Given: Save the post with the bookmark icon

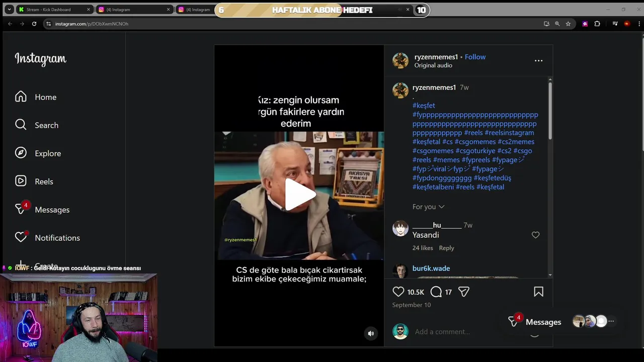Looking at the screenshot, I should 538,292.
